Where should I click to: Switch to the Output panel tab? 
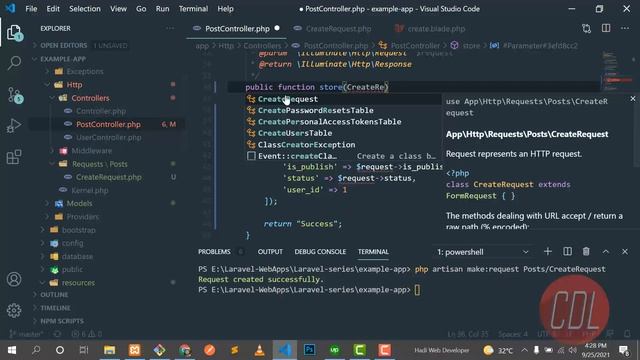pyautogui.click(x=270, y=252)
